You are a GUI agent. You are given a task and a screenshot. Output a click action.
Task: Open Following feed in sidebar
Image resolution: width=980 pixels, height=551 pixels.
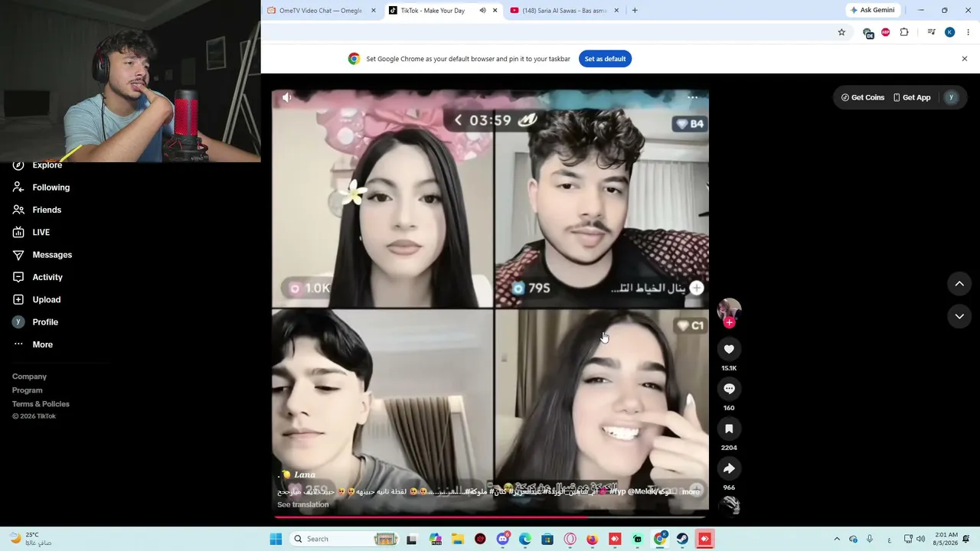(51, 187)
